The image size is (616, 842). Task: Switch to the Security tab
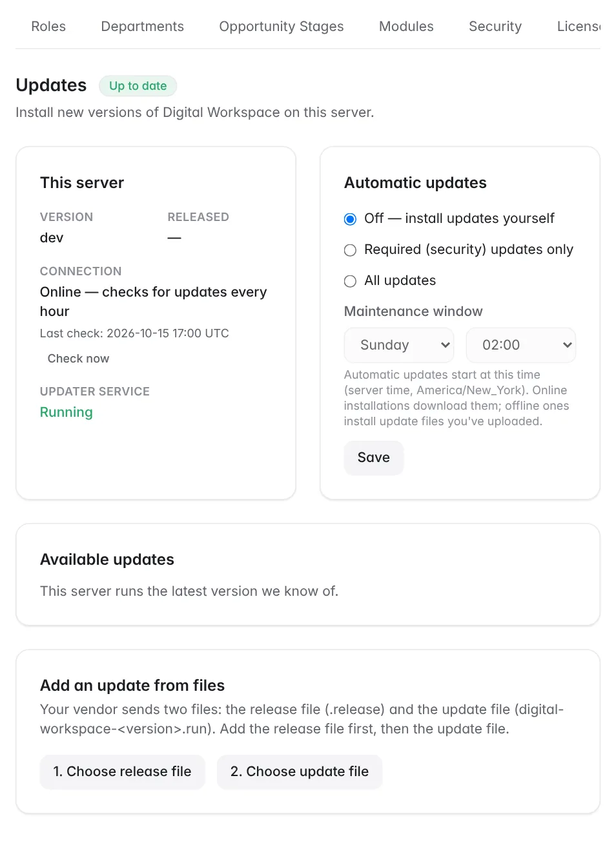495,26
